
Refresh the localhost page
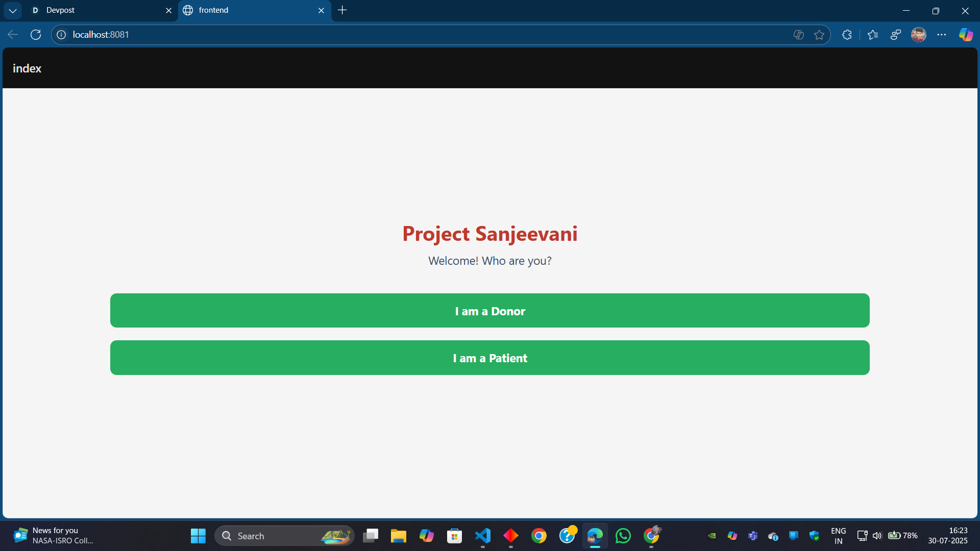pyautogui.click(x=36, y=35)
